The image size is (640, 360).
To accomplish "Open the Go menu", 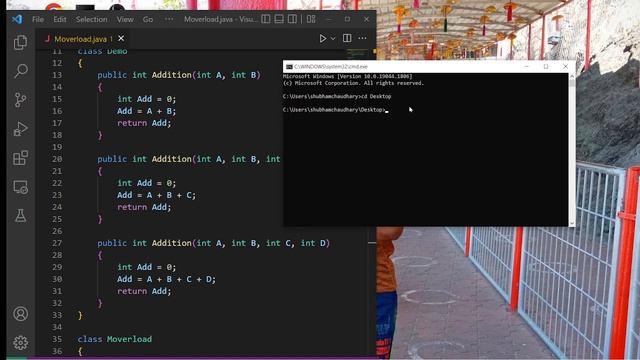I will click(148, 19).
